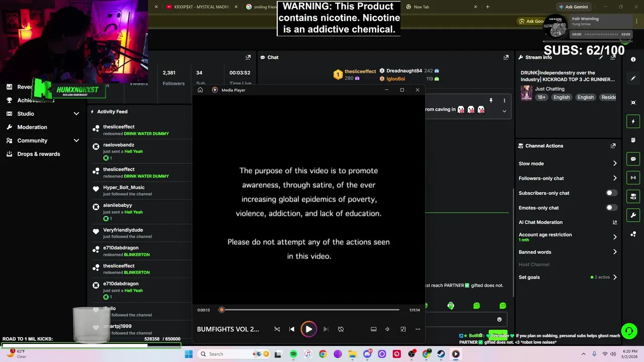Open more options in Media Player

[x=418, y=329]
